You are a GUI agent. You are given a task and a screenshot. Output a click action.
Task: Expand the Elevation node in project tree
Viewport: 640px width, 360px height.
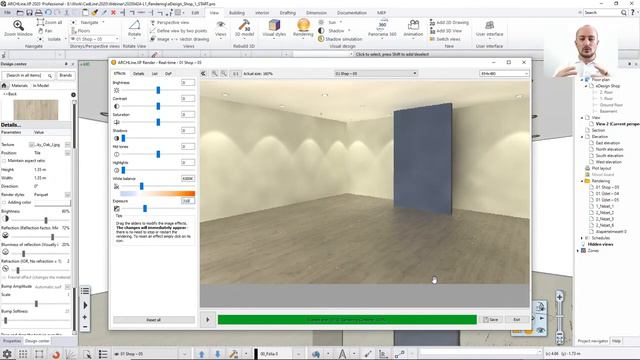pos(582,137)
